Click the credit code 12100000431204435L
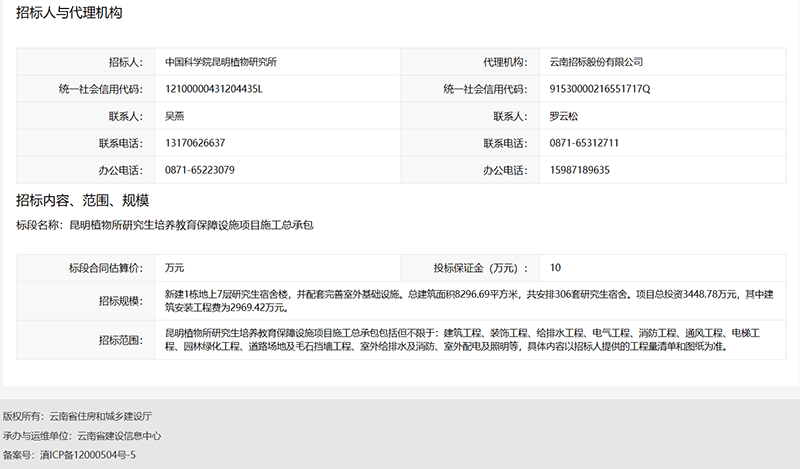 [213, 89]
